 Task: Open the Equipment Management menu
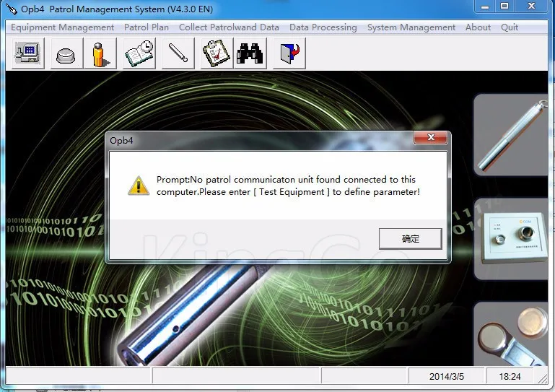(x=62, y=27)
